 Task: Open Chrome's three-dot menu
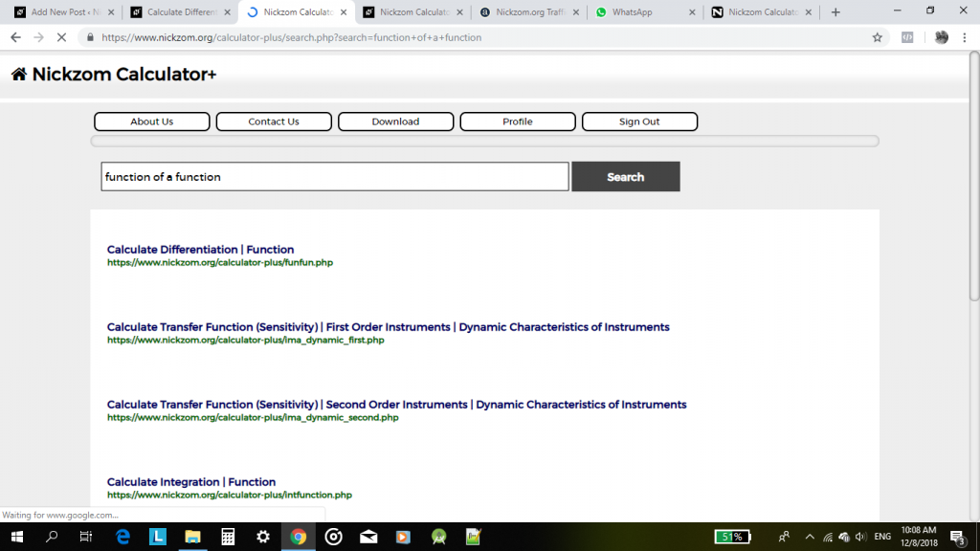tap(965, 37)
